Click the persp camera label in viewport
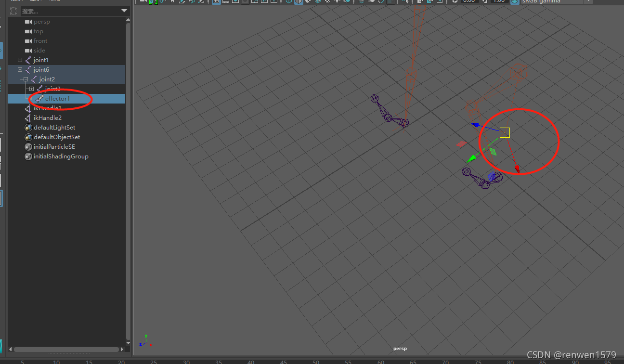This screenshot has width=624, height=364. 400,349
